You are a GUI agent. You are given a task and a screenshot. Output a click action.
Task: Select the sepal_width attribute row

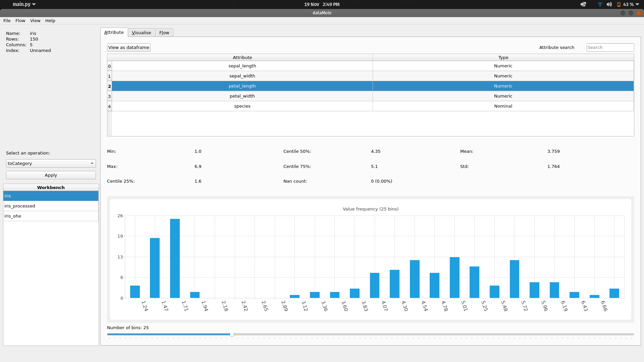click(x=242, y=76)
